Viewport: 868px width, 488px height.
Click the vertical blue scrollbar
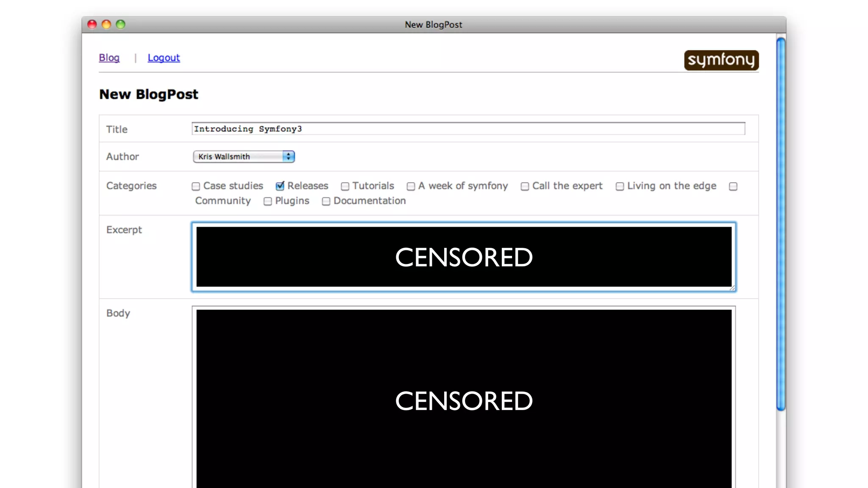pos(781,224)
